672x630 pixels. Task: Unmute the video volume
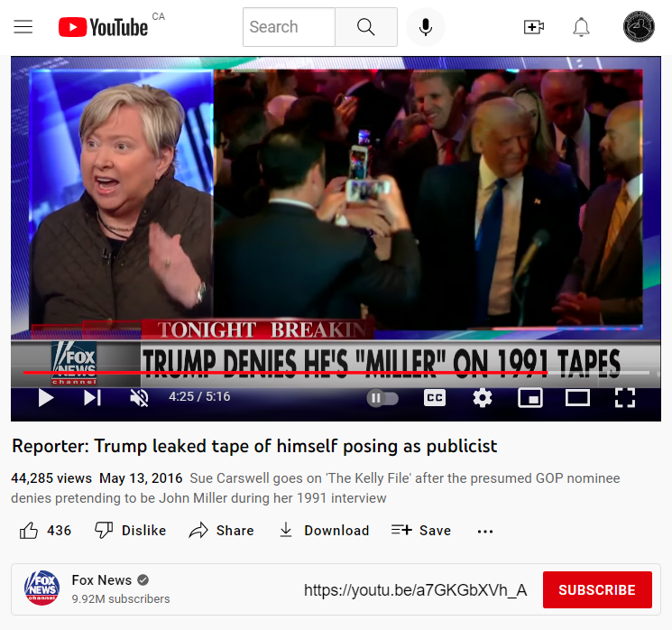tap(139, 397)
